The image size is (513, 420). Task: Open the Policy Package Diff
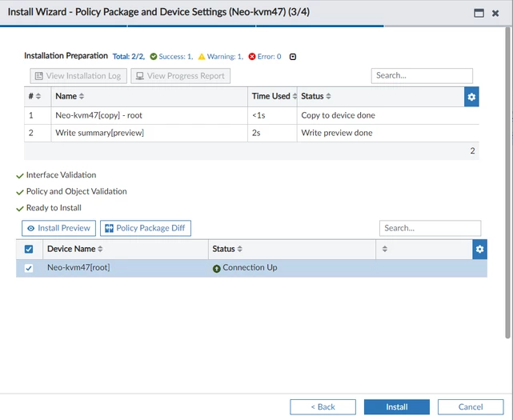(146, 228)
